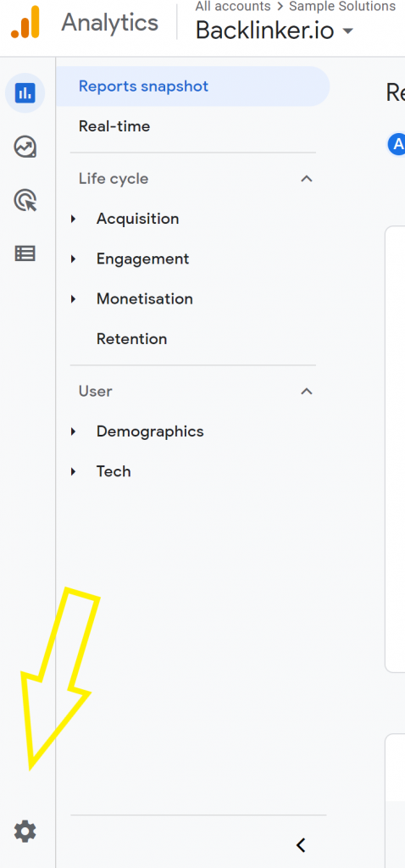Image resolution: width=405 pixels, height=868 pixels.
Task: Click the blue circular A badge
Action: tap(397, 144)
